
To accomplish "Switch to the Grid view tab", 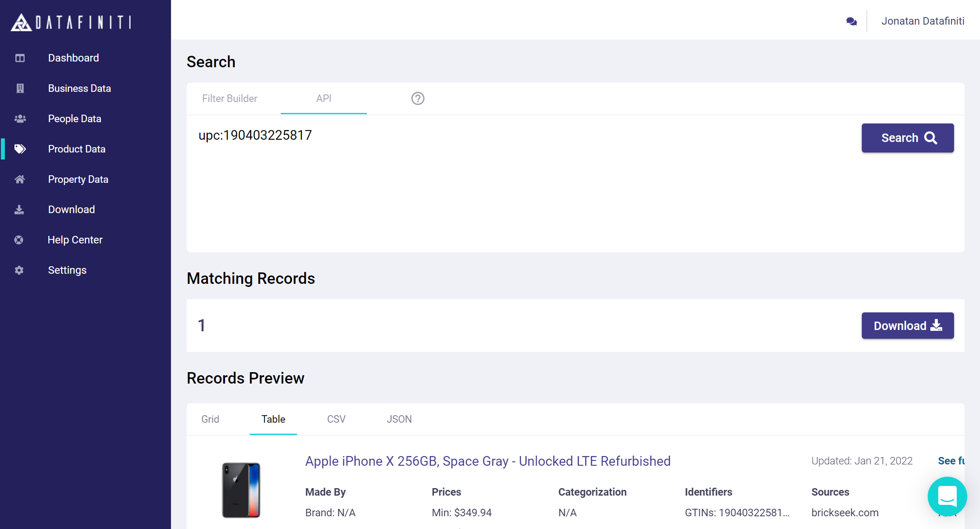I will click(x=210, y=419).
